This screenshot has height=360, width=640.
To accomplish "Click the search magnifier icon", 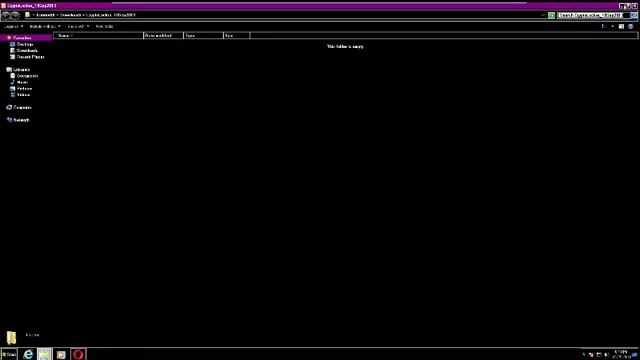I will 633,15.
